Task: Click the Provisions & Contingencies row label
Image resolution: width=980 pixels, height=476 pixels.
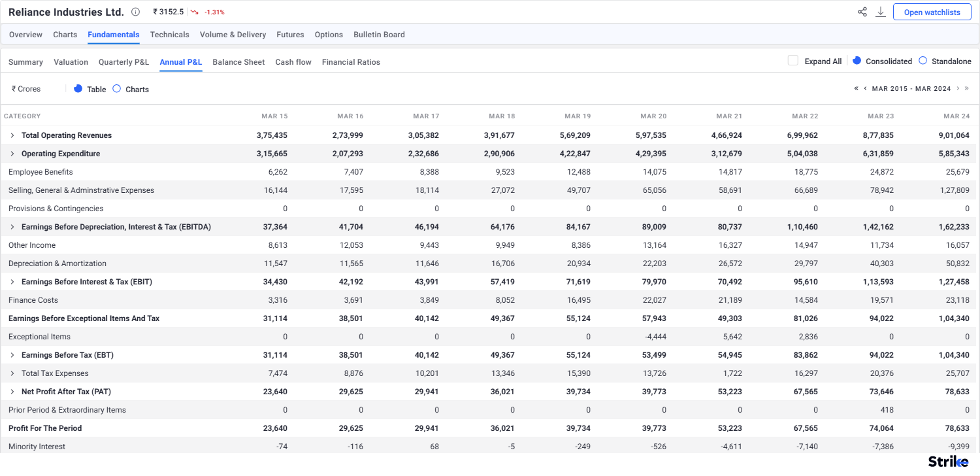Action: (56, 209)
